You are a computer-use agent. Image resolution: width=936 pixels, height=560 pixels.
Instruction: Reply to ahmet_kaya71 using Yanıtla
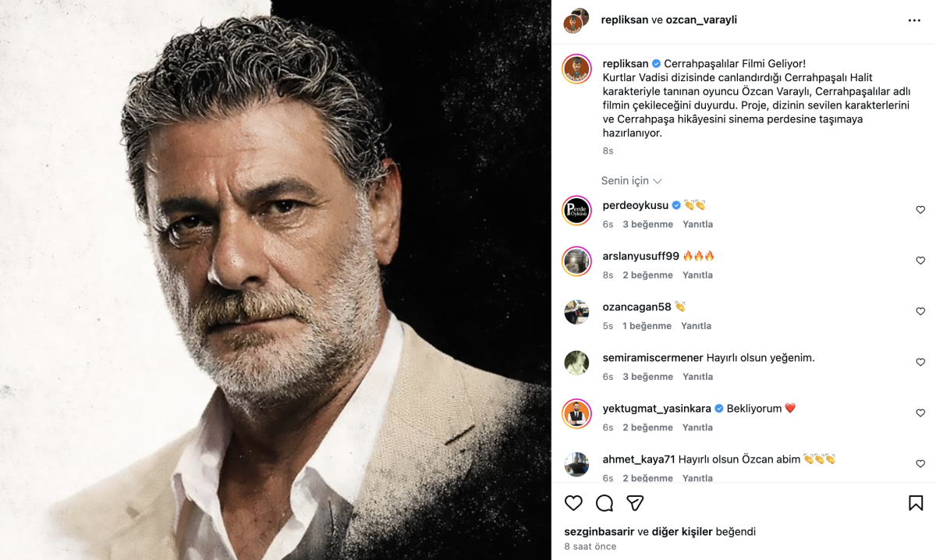[697, 477]
